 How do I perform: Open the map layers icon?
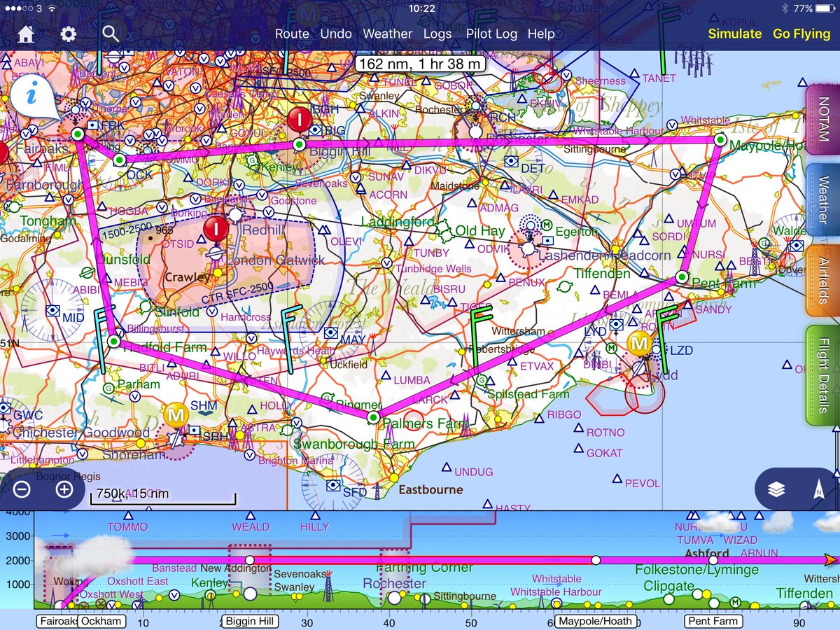776,490
